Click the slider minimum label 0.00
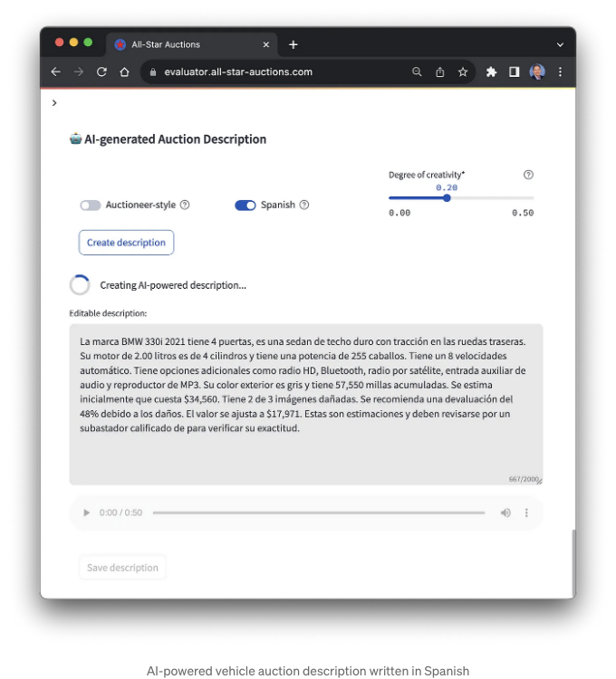This screenshot has height=679, width=616. point(399,213)
